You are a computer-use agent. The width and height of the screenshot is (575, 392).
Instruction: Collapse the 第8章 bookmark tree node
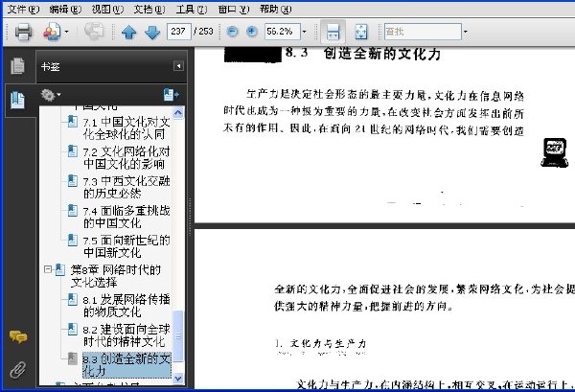point(48,269)
